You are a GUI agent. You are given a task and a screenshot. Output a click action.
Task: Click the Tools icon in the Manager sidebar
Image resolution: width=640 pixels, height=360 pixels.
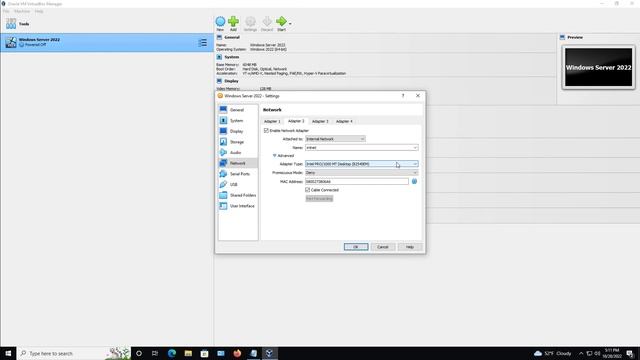(11, 24)
